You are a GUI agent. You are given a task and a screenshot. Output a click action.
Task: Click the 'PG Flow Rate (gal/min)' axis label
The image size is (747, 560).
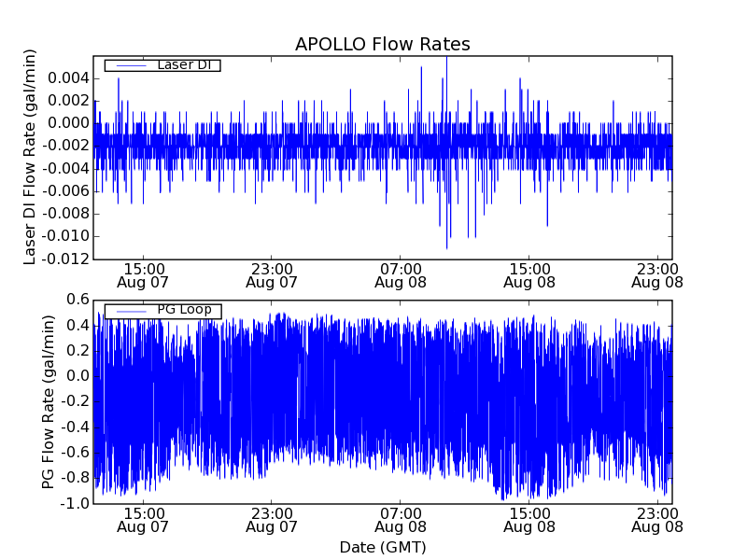[49, 402]
